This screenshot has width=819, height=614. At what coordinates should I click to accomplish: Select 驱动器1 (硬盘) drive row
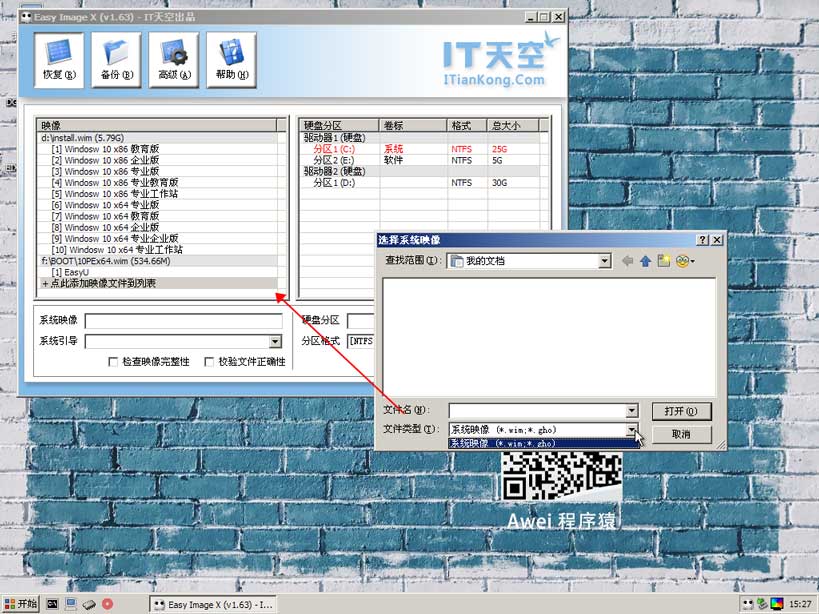[423, 138]
